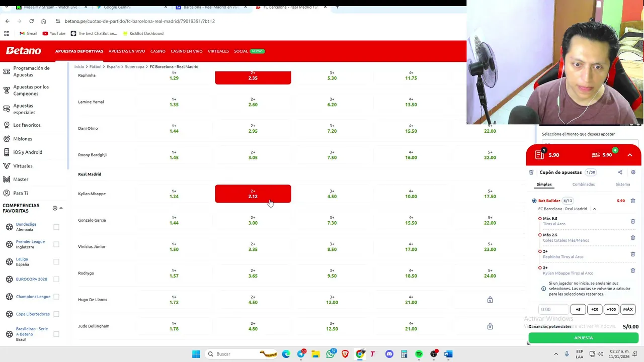Open Spotify from the taskbar
Viewport: 644px width, 362px height.
(x=419, y=354)
